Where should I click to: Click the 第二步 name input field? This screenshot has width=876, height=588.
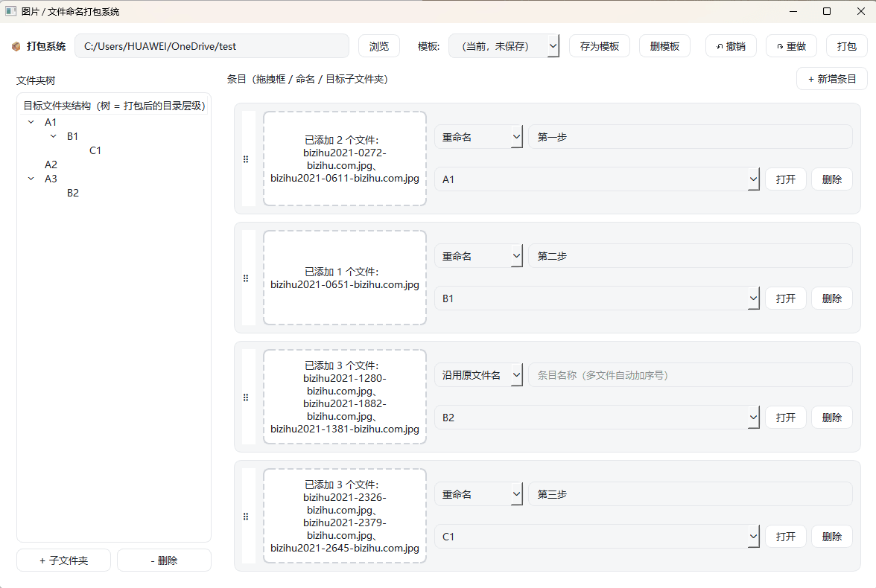pyautogui.click(x=691, y=256)
